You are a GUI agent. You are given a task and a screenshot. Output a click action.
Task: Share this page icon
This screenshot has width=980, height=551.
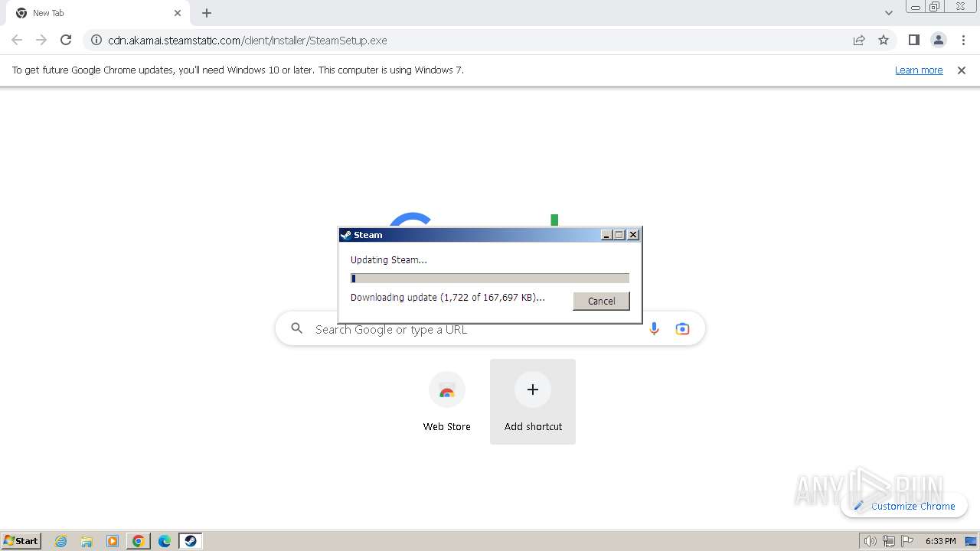859,40
